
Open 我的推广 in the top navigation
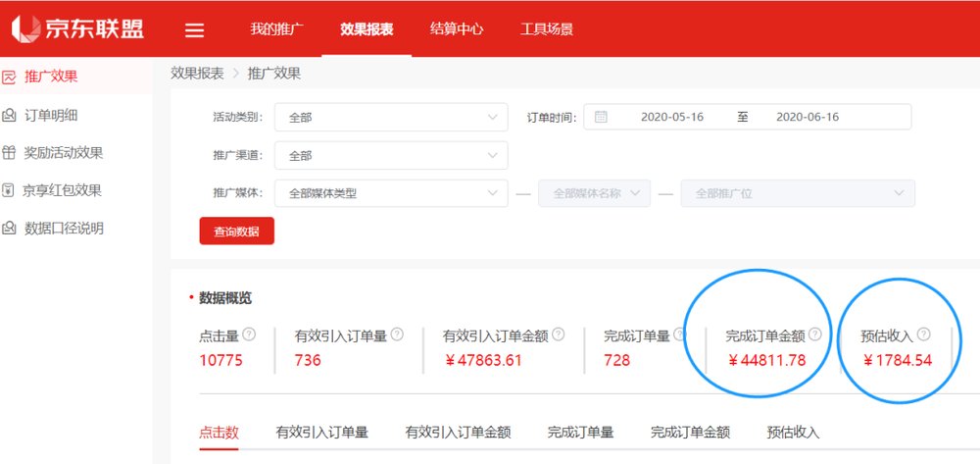tap(277, 28)
